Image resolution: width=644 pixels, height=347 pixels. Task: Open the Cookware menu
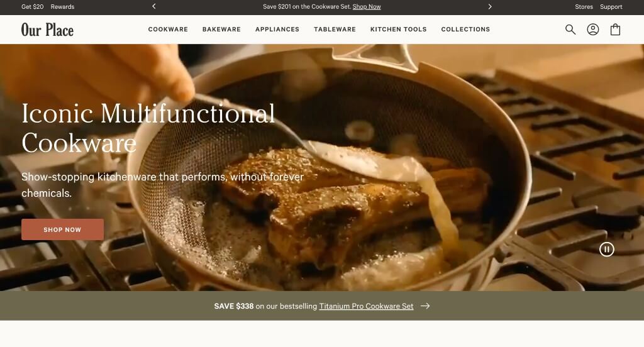[x=168, y=29]
